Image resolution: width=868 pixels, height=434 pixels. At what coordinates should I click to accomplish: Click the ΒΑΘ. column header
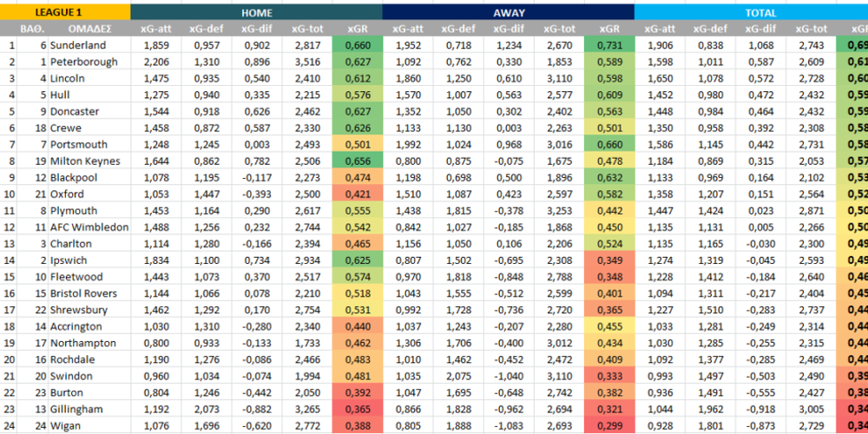click(x=33, y=29)
